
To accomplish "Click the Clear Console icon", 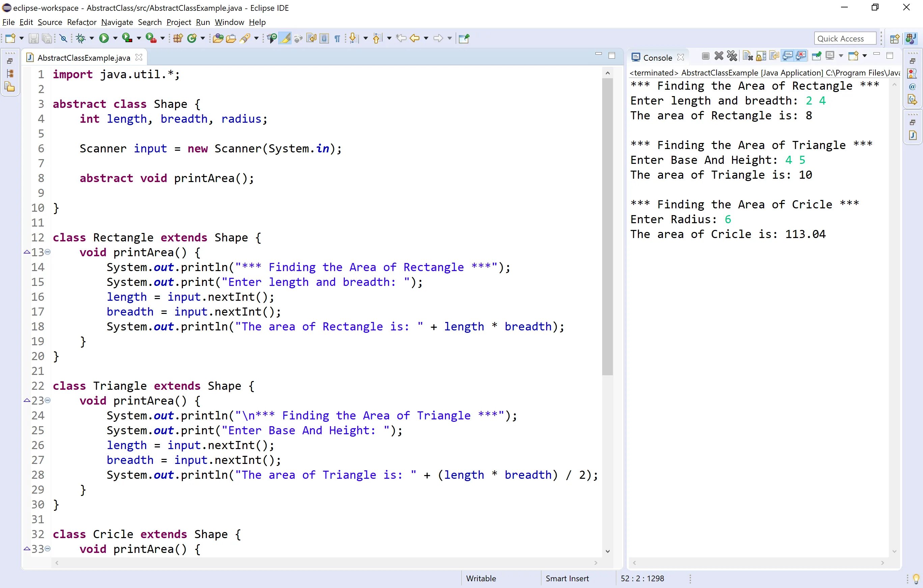I will 748,56.
